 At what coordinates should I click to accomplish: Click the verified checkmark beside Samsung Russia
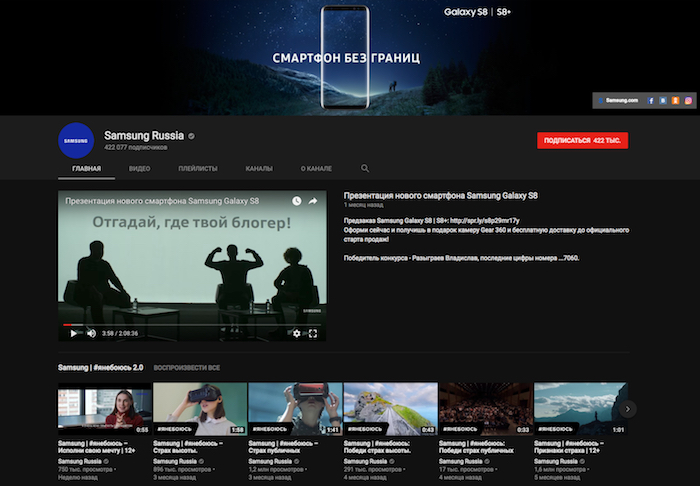pos(191,136)
